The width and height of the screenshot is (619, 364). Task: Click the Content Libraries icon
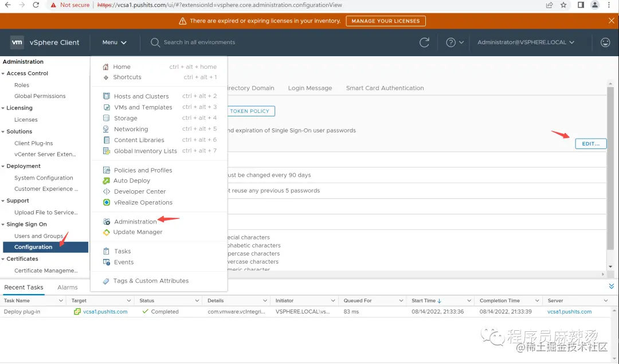pyautogui.click(x=106, y=140)
